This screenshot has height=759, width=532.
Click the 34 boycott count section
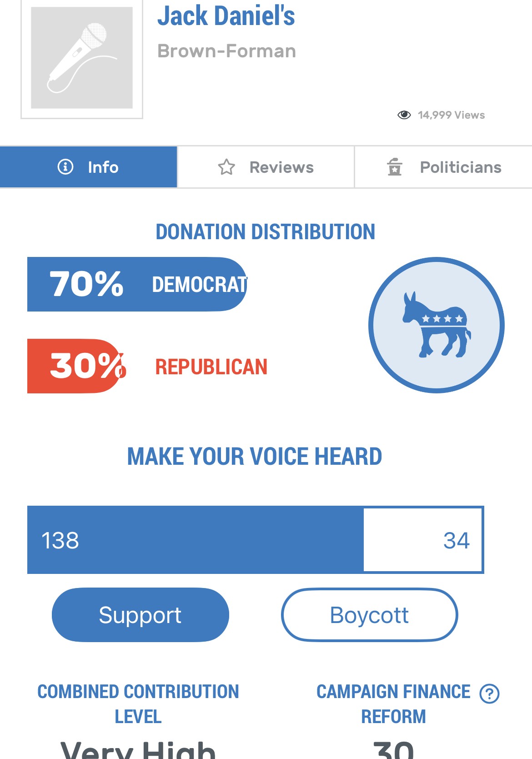[x=423, y=540]
